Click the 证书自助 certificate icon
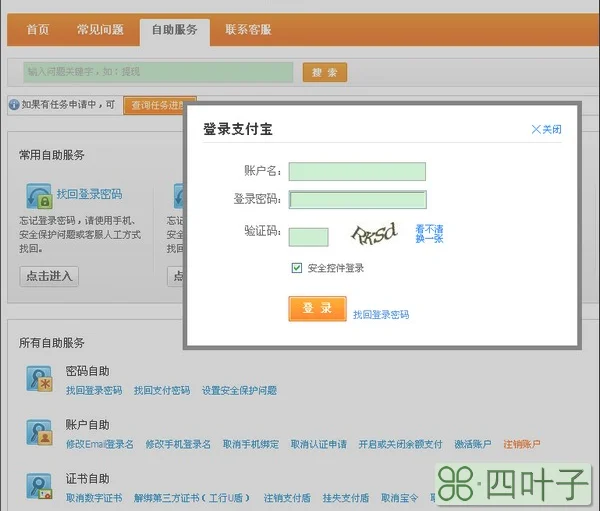Viewport: 600px width, 511px height. 39,487
